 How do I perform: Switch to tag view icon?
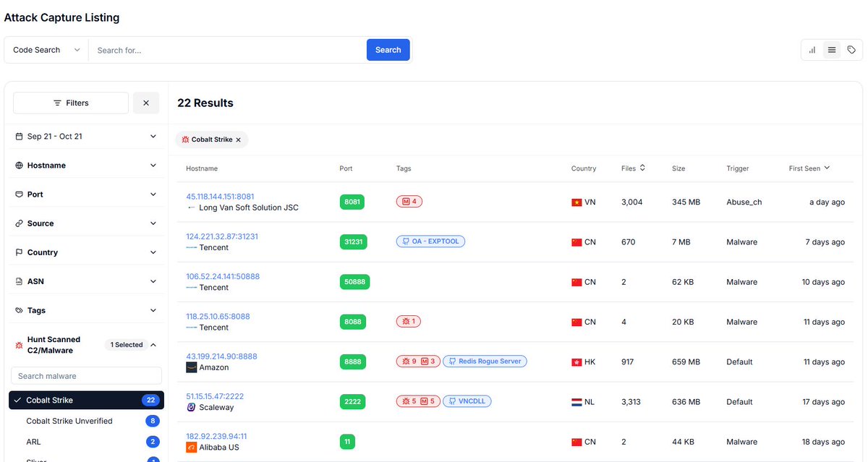[851, 50]
